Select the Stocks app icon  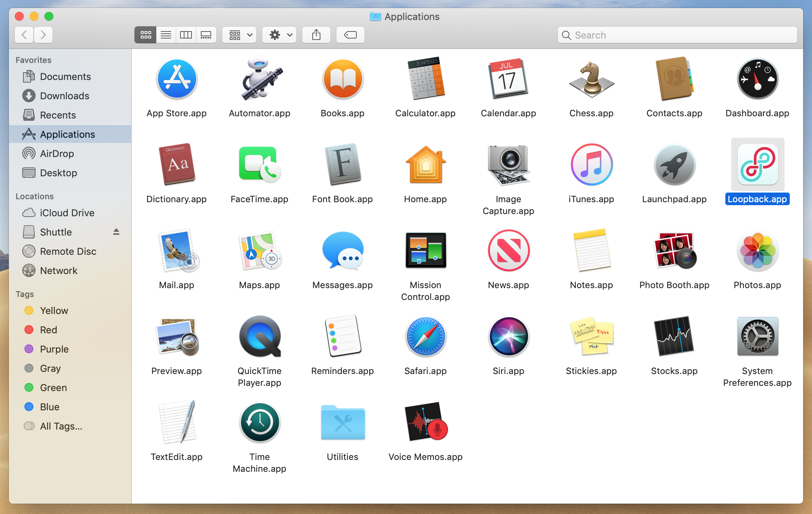click(x=674, y=337)
